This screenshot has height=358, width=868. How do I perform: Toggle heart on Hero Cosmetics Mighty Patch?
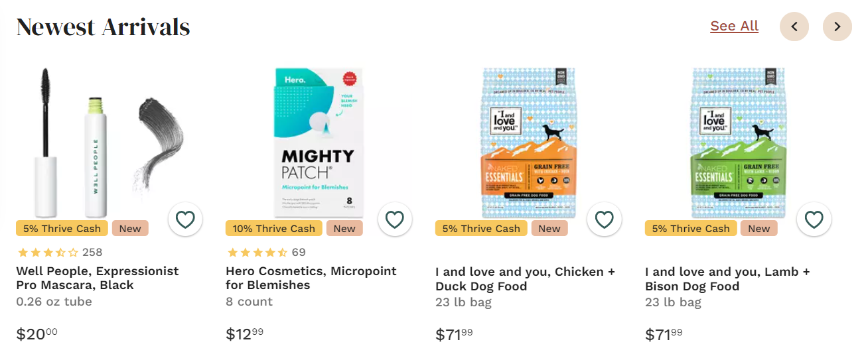click(x=395, y=219)
